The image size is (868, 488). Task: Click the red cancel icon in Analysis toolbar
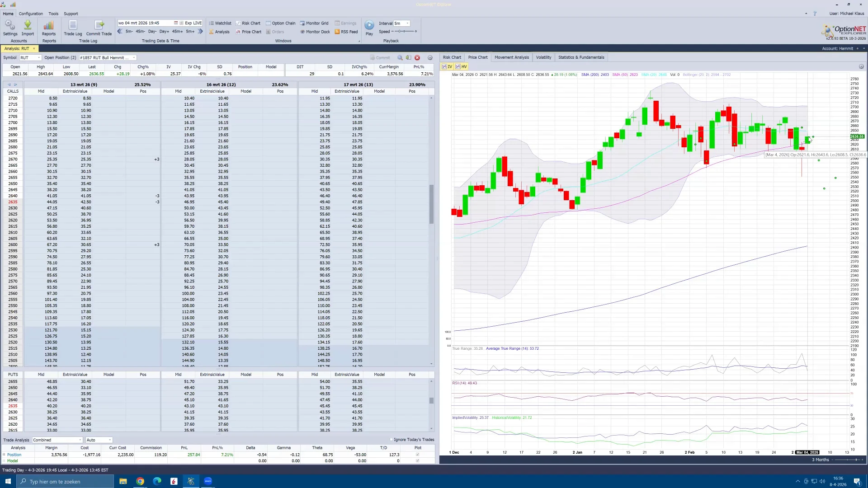(417, 58)
